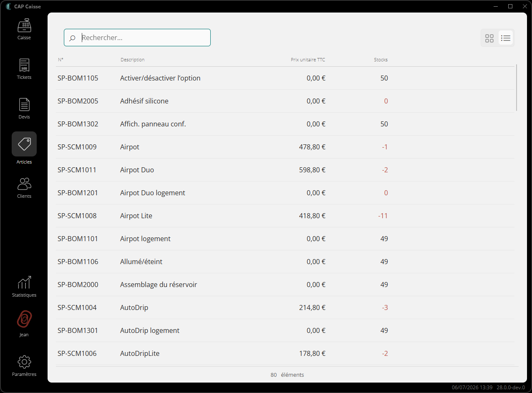The image size is (532, 393).
Task: Select article SP-SCM1004
Action: coord(77,307)
